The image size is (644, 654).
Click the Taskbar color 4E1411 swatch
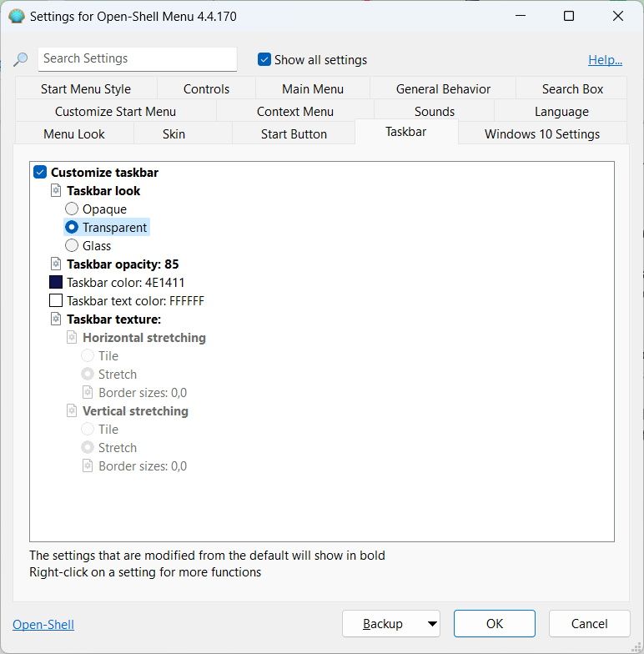pyautogui.click(x=56, y=283)
